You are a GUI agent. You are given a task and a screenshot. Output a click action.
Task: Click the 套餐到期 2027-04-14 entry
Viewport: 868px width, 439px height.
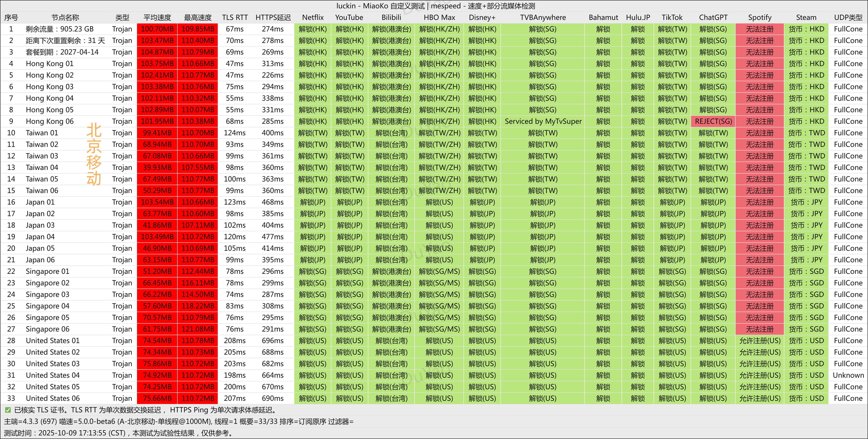point(62,52)
